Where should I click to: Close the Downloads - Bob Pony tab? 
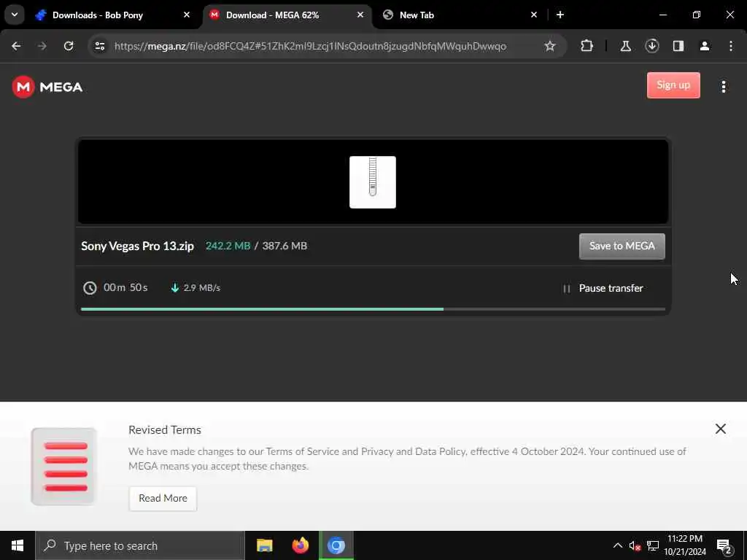coord(187,15)
